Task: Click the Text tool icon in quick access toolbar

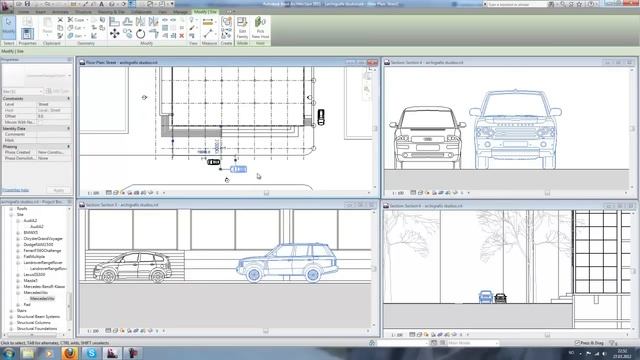Action: (102, 4)
